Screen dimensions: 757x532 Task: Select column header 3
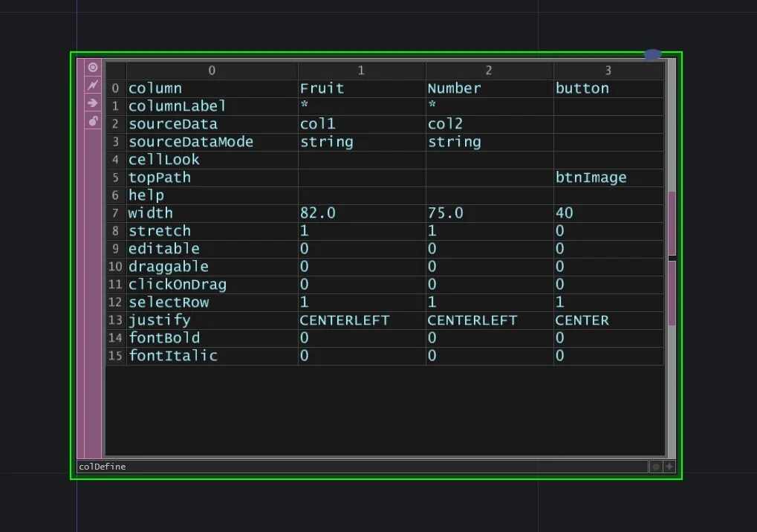[608, 71]
